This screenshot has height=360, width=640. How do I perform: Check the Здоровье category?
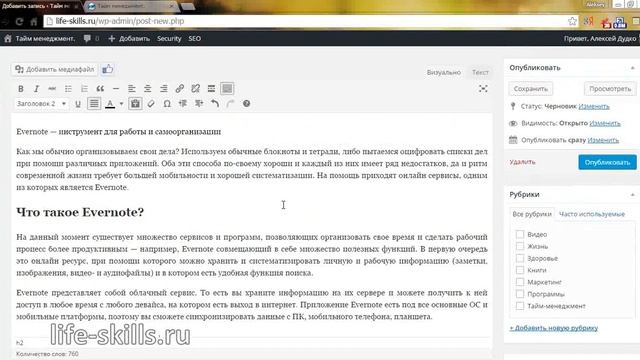[x=520, y=258]
